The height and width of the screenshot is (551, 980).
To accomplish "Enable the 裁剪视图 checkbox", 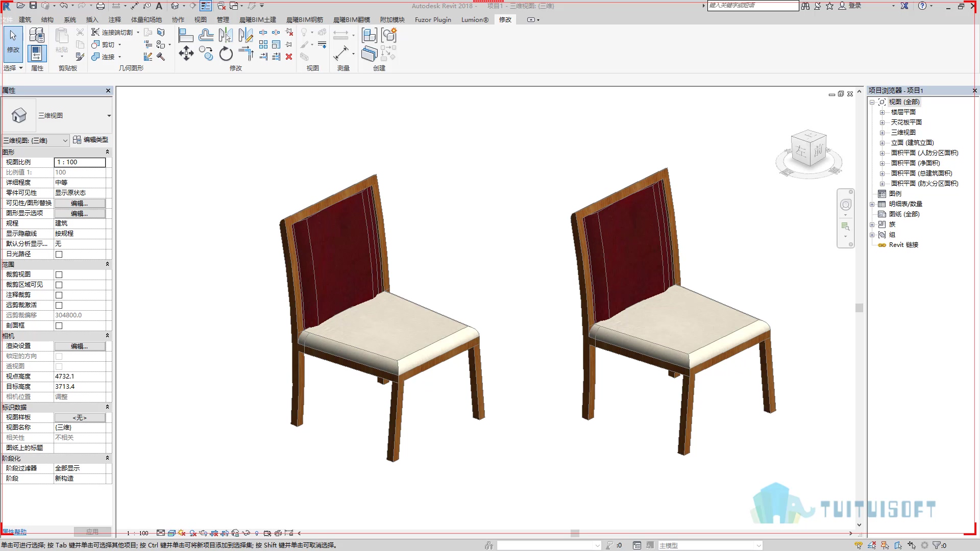I will point(59,274).
